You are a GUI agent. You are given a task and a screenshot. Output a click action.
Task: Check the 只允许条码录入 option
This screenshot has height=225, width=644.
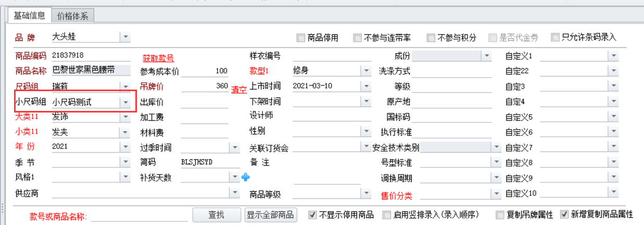coord(555,37)
